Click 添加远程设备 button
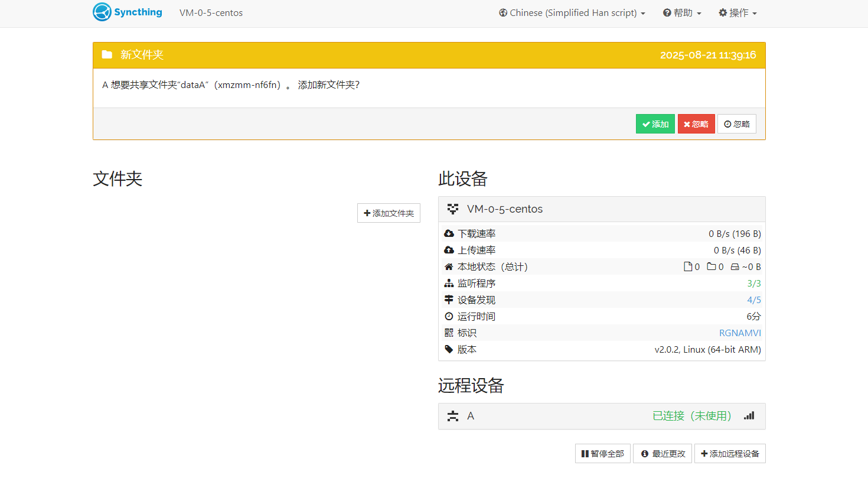Image resolution: width=868 pixels, height=488 pixels. click(730, 454)
